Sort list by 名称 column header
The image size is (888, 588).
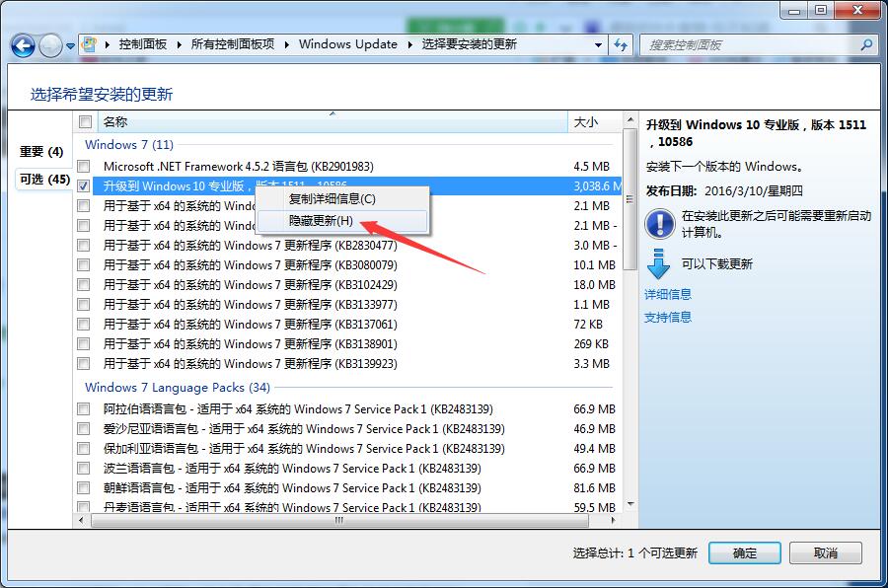click(x=333, y=121)
